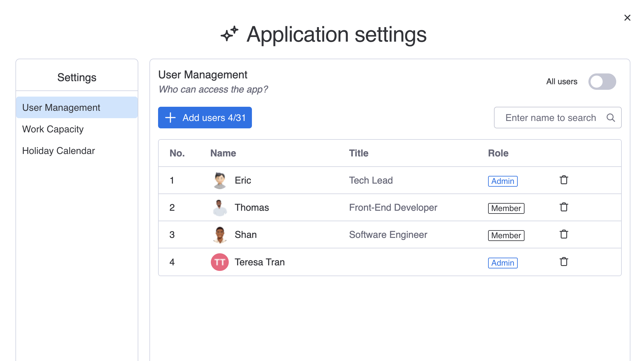Click Thomas's avatar picture
Viewport: 644px width, 361px height.
(x=220, y=207)
